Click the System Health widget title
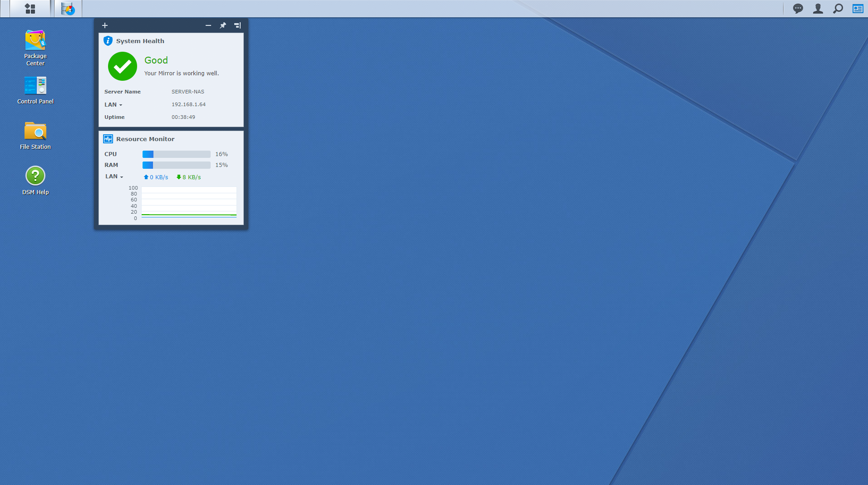Screen dimensions: 868x485 pos(140,41)
